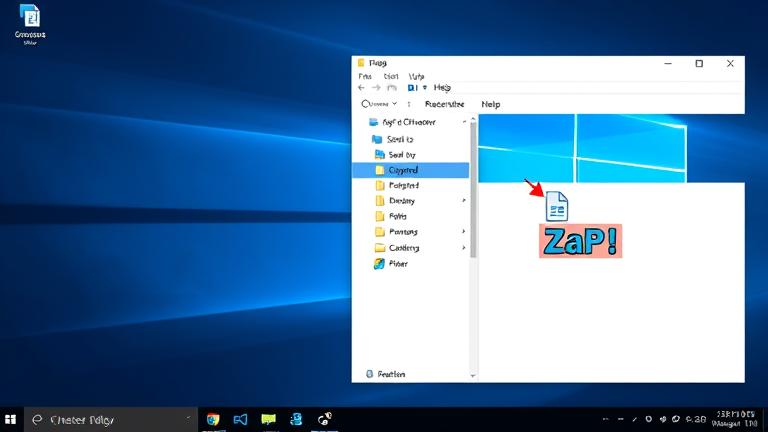Image resolution: width=768 pixels, height=432 pixels.
Task: Click the taskbar search box
Action: [111, 420]
